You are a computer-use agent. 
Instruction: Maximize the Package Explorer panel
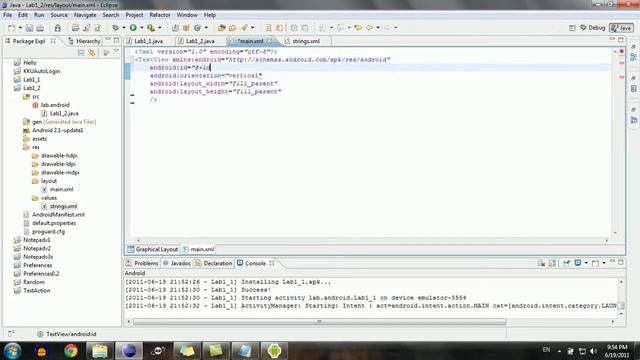pos(117,40)
